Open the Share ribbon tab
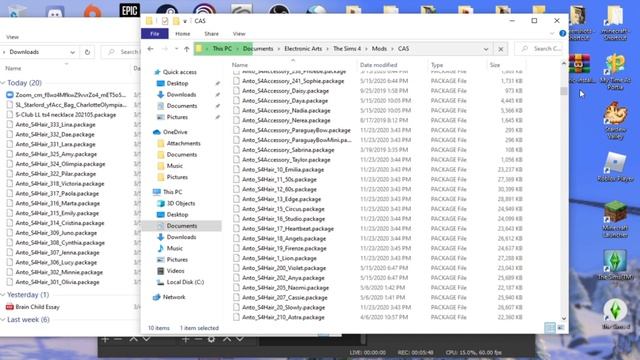 211,33
